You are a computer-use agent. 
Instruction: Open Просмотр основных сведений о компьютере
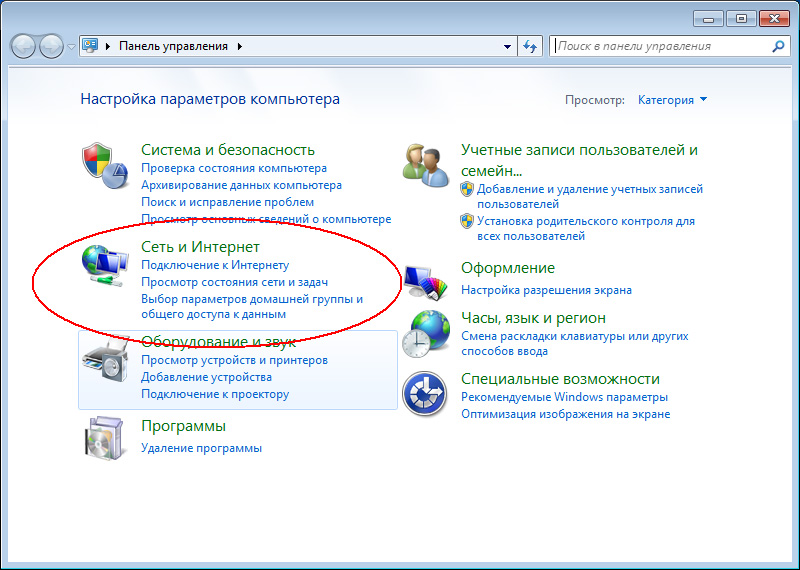[266, 218]
